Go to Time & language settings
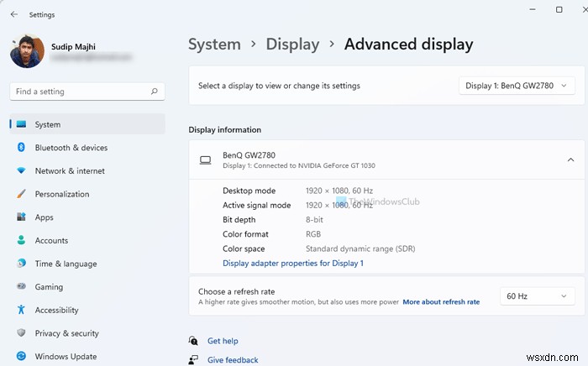The image size is (588, 366). pos(66,264)
